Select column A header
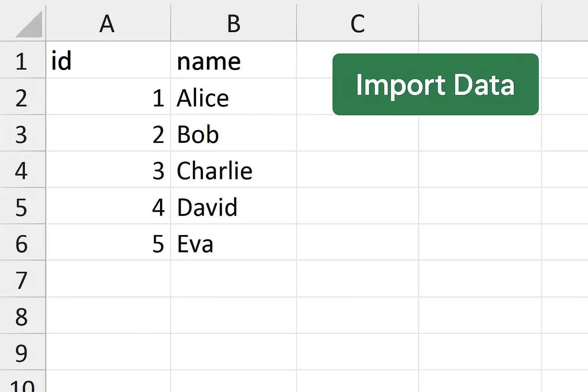This screenshot has width=588, height=392. (x=108, y=23)
